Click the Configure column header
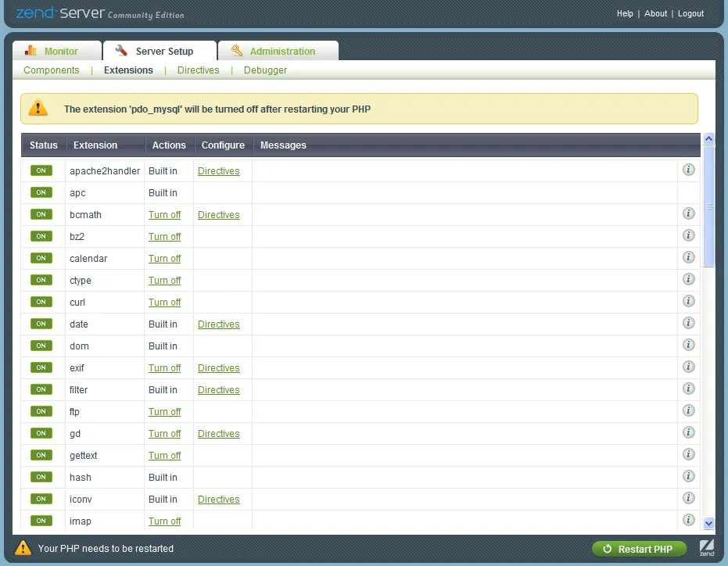 pos(223,145)
